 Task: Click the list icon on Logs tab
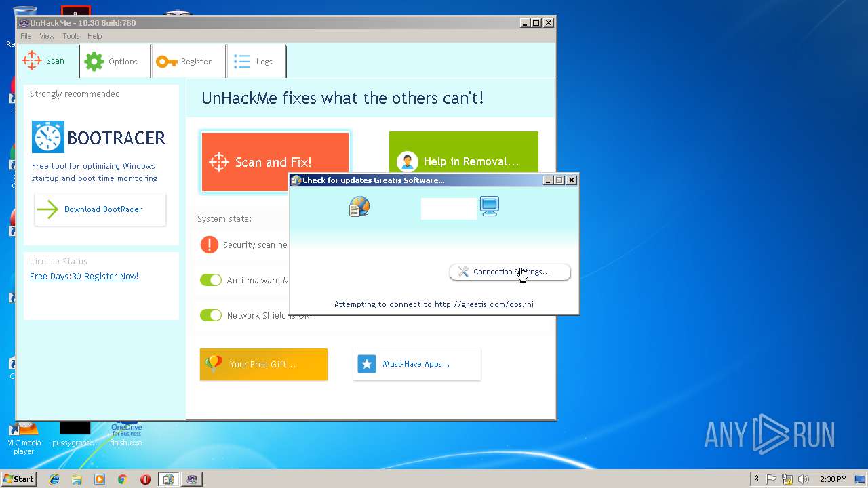[242, 62]
